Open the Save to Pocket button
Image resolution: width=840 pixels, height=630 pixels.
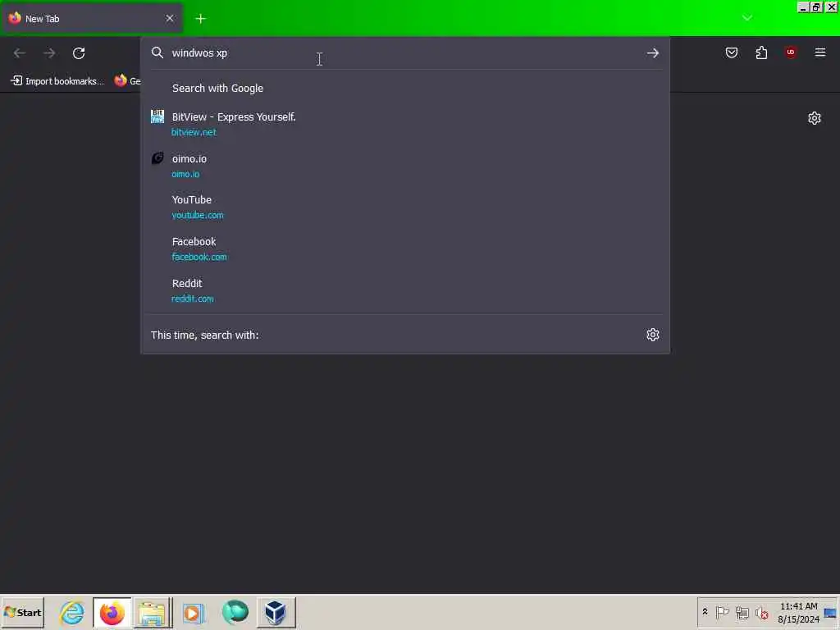pyautogui.click(x=731, y=52)
